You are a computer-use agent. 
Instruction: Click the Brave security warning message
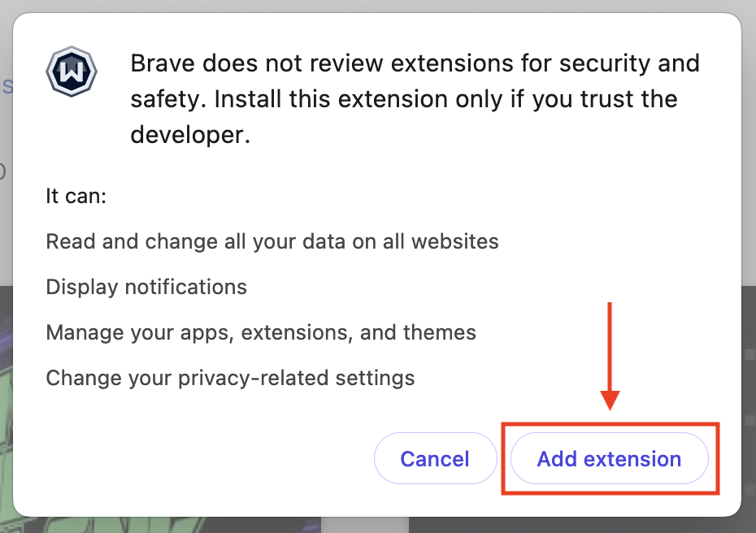tap(415, 98)
